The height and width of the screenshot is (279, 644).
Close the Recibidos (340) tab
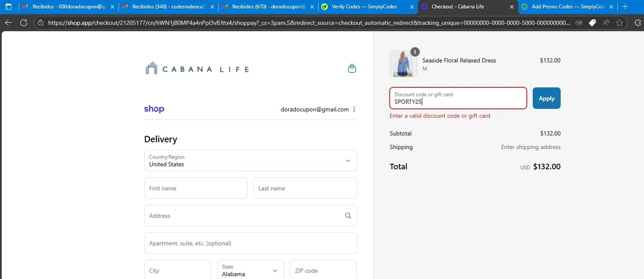point(212,6)
